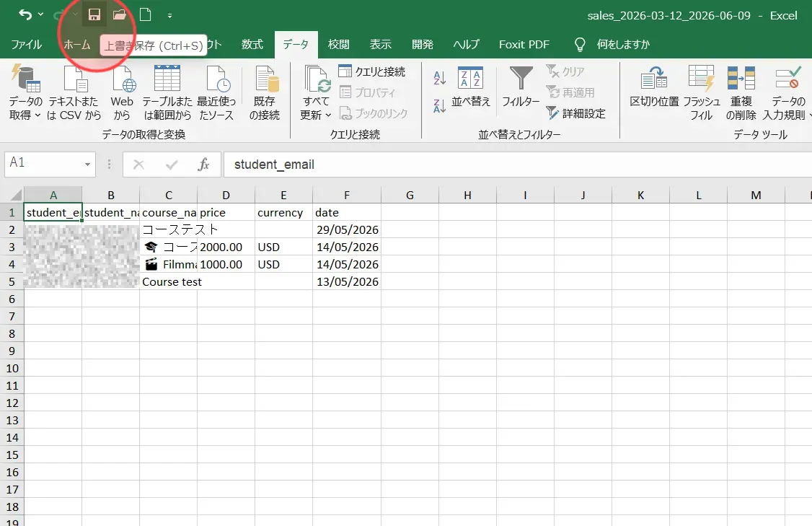
Task: Switch to the ヘルプ tab
Action: [x=466, y=45]
